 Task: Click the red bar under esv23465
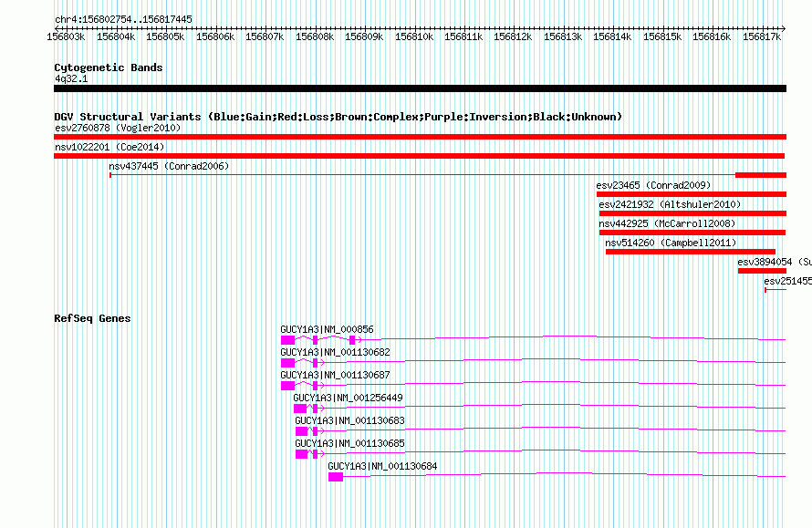[x=692, y=194]
